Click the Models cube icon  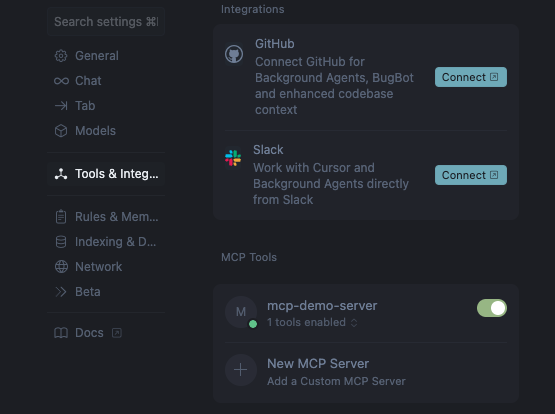pos(61,131)
